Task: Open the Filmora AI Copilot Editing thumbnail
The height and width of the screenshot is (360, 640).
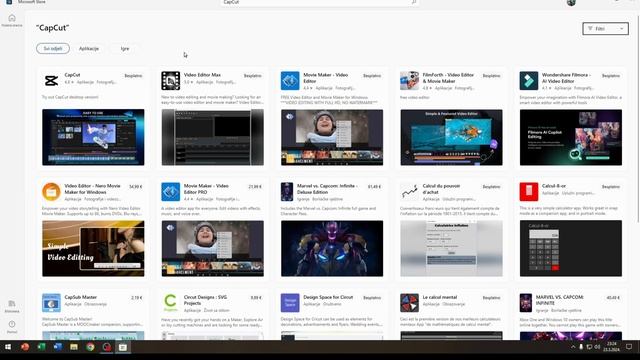Action: [571, 137]
